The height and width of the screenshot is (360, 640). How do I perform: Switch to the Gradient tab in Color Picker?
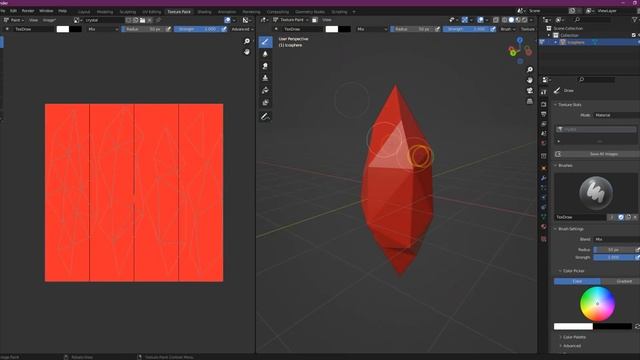pos(621,281)
